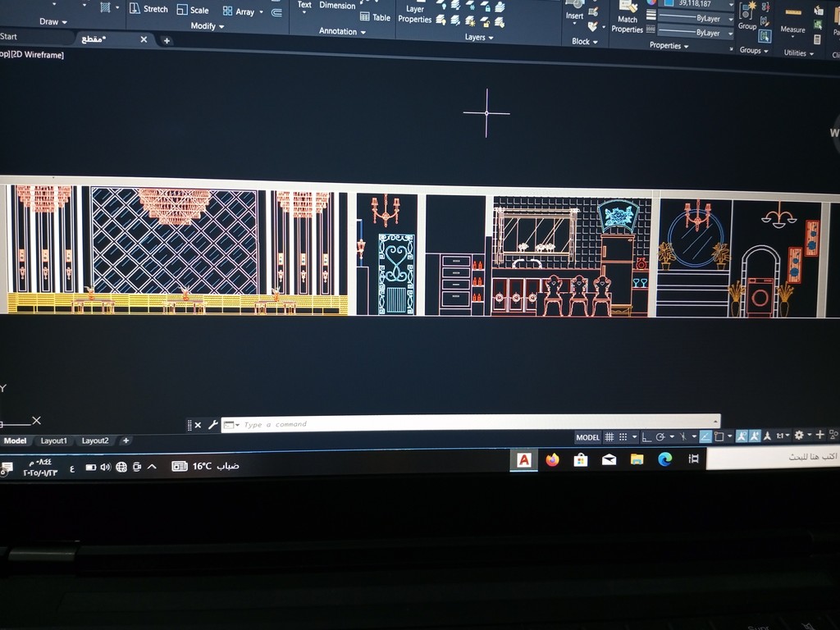
Task: Open the Quick Calculator icon
Action: pyautogui.click(x=817, y=39)
